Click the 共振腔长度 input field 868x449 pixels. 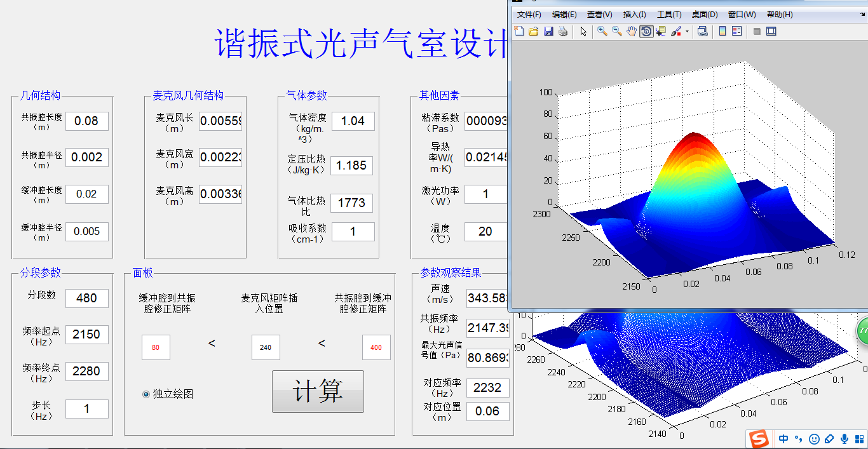[87, 121]
